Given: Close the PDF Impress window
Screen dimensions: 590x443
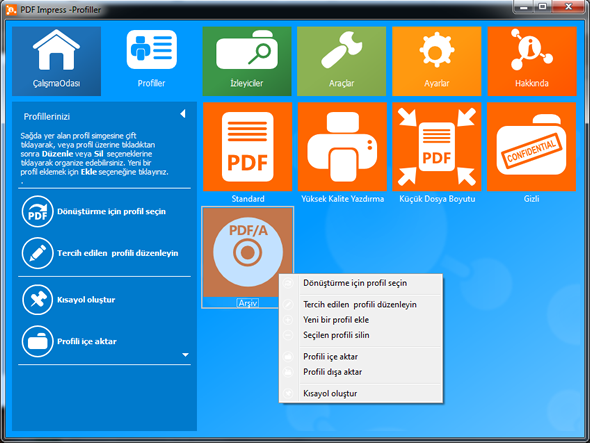Looking at the screenshot, I should pyautogui.click(x=568, y=6).
